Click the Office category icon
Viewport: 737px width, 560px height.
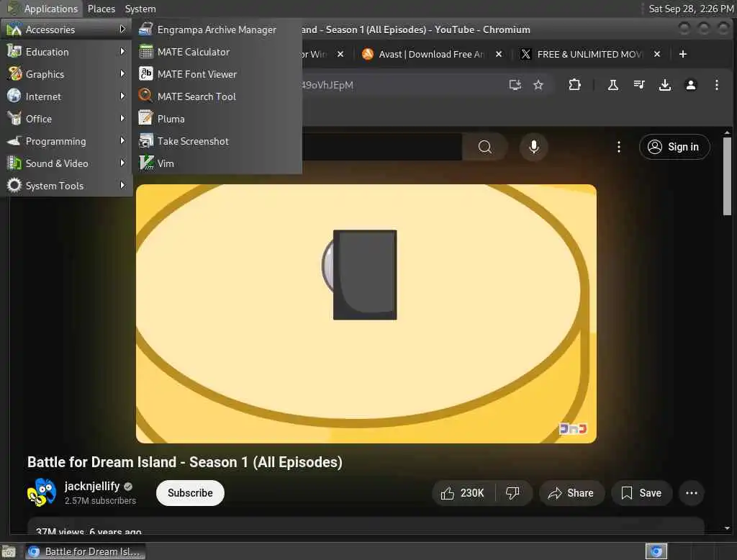pyautogui.click(x=14, y=119)
